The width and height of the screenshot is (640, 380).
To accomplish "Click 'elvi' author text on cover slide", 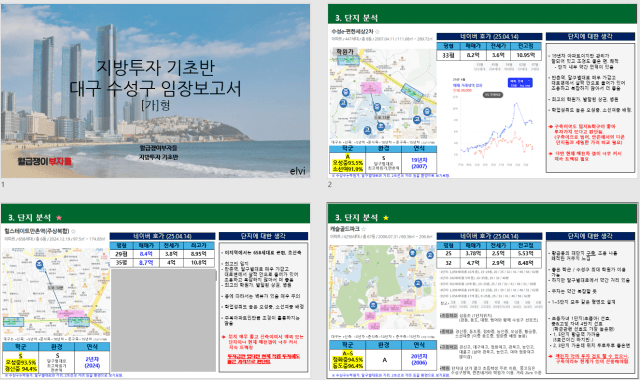I will [x=298, y=171].
